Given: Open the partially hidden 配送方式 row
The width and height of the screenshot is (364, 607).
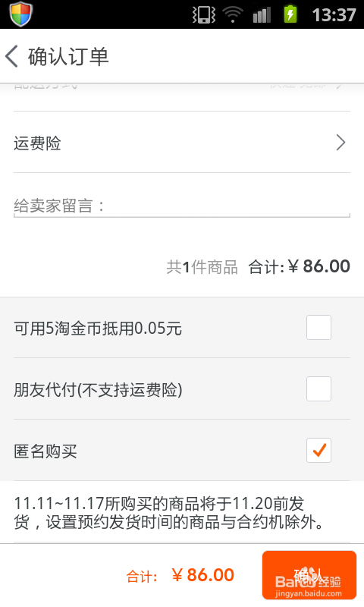Looking at the screenshot, I should coord(182,91).
